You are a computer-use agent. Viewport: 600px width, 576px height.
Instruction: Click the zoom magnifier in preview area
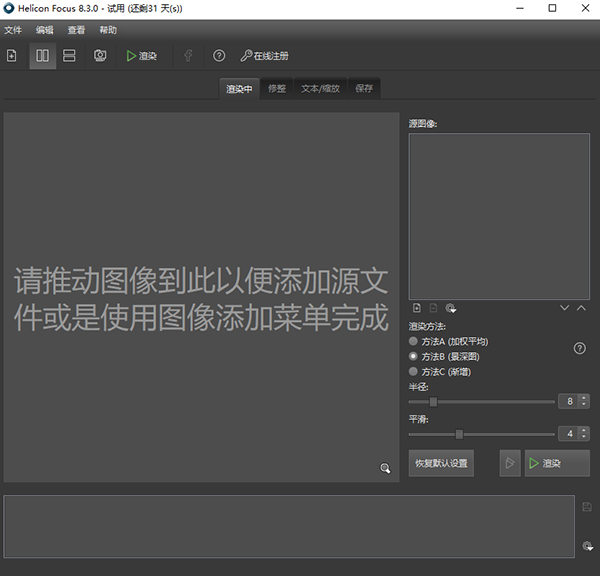pyautogui.click(x=385, y=468)
